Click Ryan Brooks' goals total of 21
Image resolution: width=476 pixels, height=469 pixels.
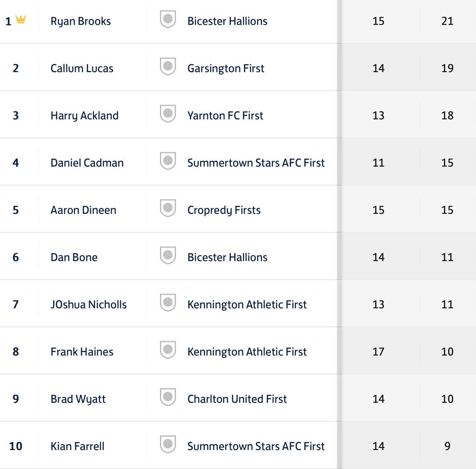tap(447, 21)
